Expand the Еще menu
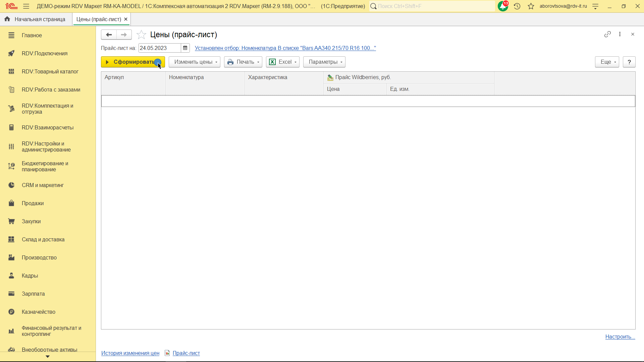644x362 pixels. pyautogui.click(x=607, y=62)
